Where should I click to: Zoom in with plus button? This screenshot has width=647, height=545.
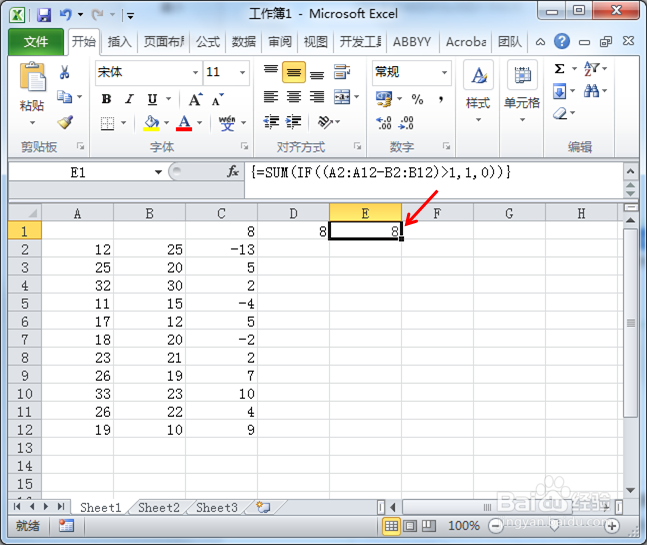pos(612,526)
